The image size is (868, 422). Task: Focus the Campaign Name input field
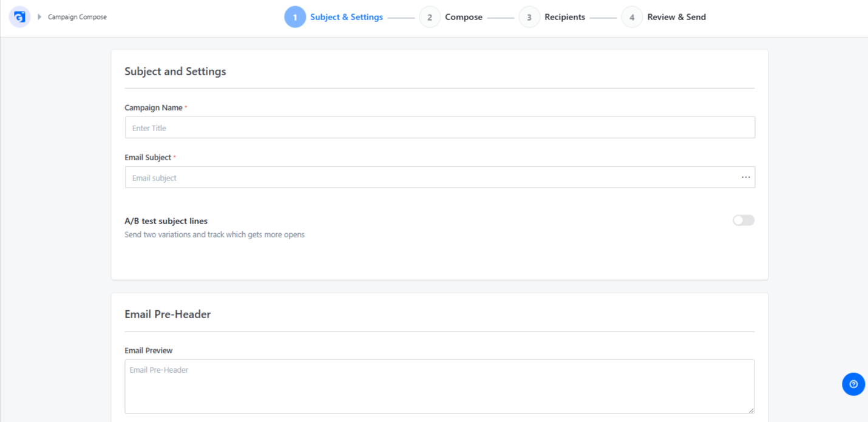pyautogui.click(x=440, y=128)
